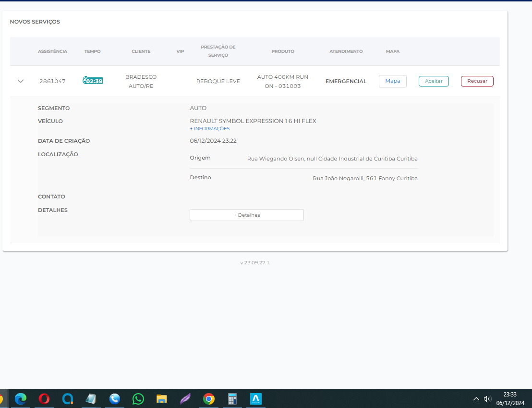Collapse the service 2861047 row chevron
The height and width of the screenshot is (408, 532).
click(21, 81)
